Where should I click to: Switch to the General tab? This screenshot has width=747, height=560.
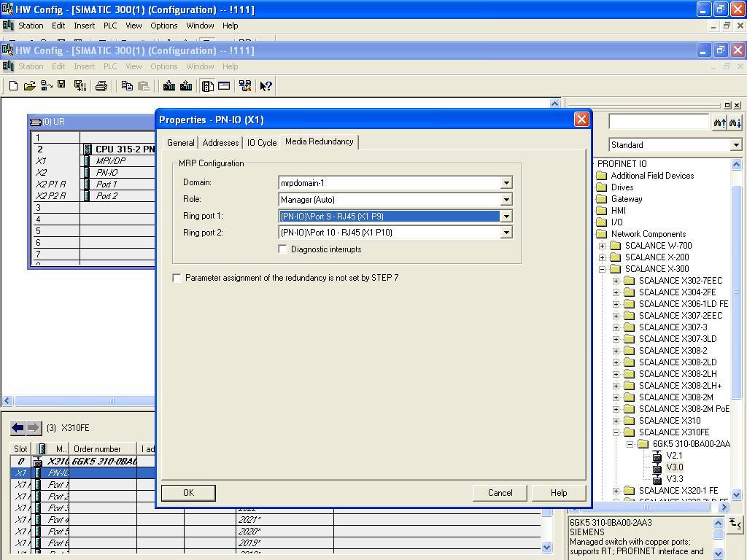[x=181, y=143]
